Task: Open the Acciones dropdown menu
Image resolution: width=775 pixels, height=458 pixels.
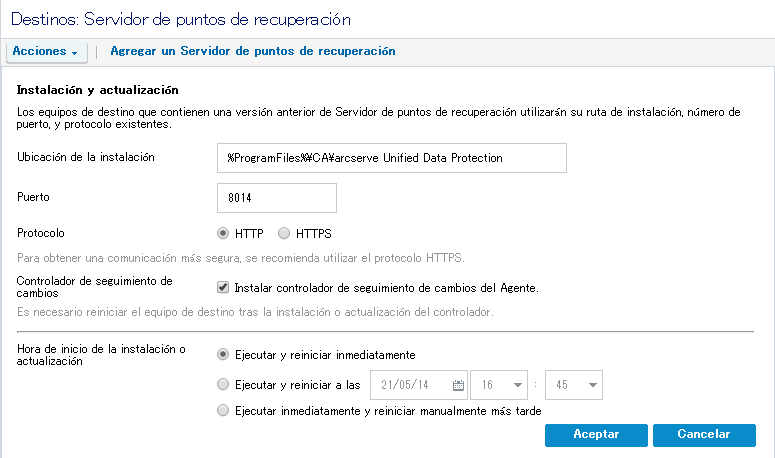Action: (46, 51)
